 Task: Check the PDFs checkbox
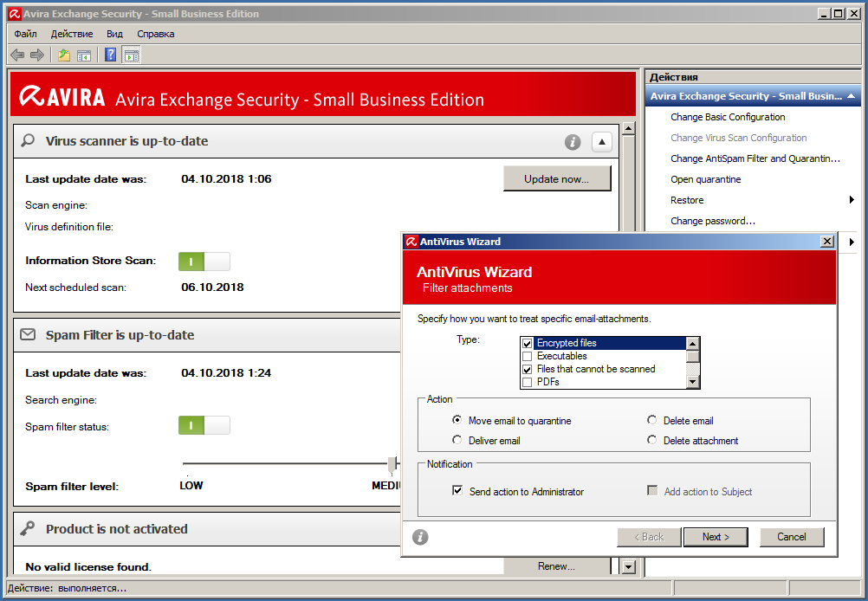(x=527, y=382)
